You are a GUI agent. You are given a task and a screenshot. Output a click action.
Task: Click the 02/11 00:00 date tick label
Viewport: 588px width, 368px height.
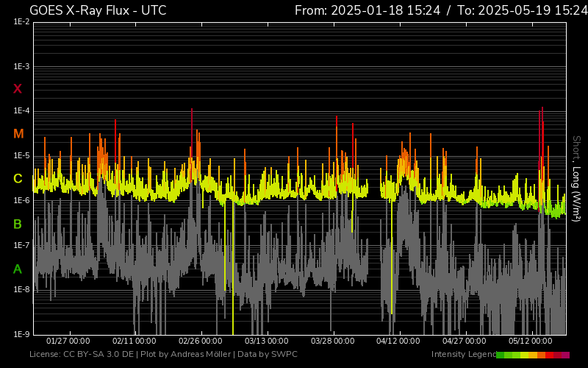(135, 341)
